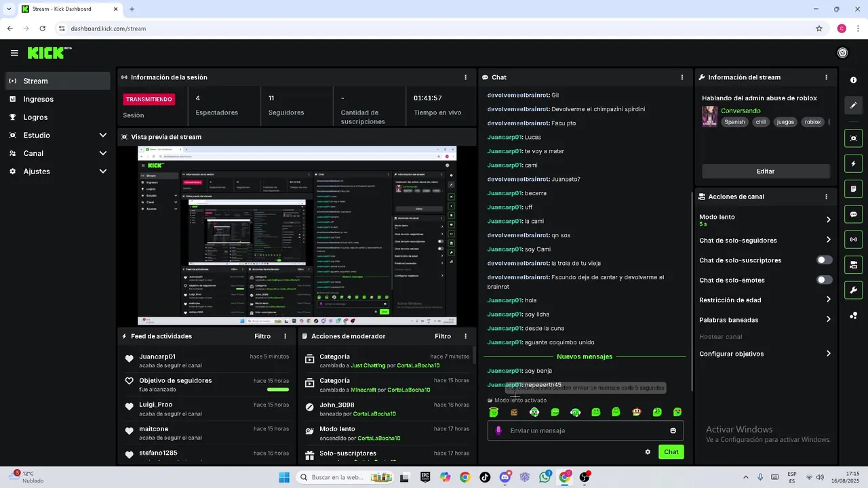Viewport: 868px width, 488px height.
Task: Click the wrench icon in right sidebar
Action: point(853,290)
